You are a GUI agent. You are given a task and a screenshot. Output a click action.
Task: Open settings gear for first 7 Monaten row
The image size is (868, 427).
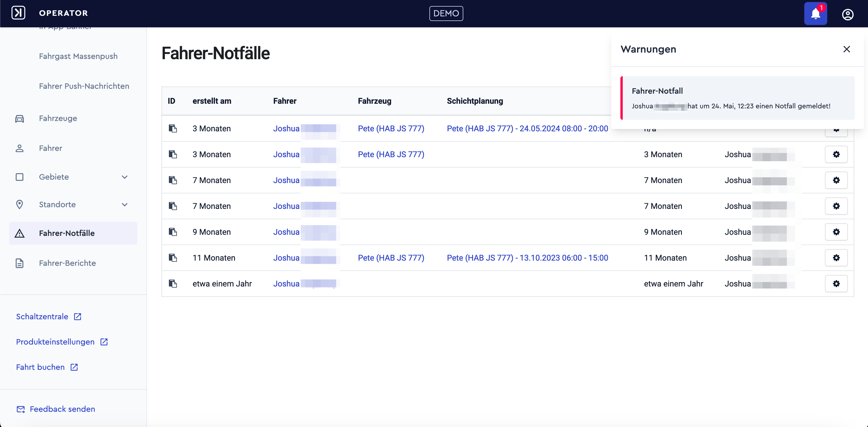pos(836,180)
